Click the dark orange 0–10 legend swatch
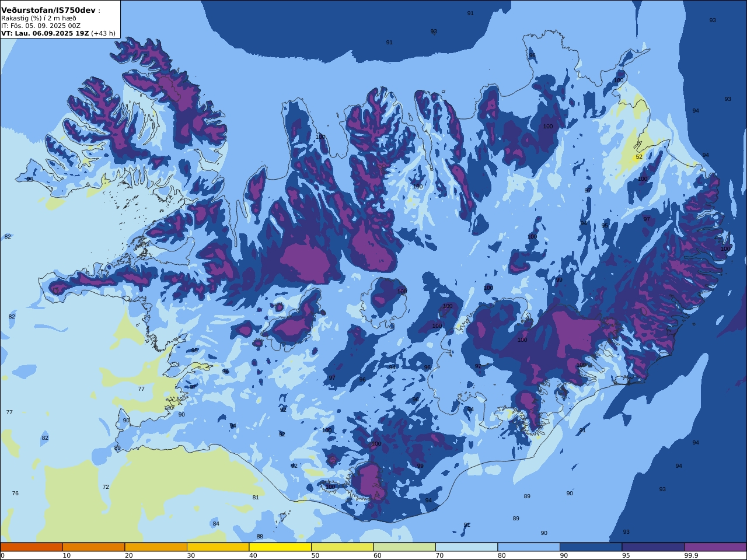Viewport: 747px width, 560px height. (x=32, y=547)
